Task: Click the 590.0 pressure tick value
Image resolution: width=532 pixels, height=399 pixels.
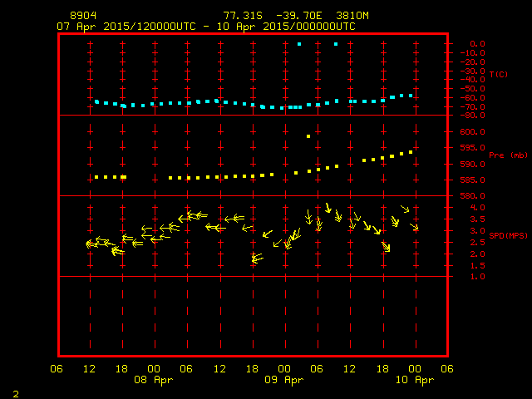Action: pyautogui.click(x=473, y=165)
